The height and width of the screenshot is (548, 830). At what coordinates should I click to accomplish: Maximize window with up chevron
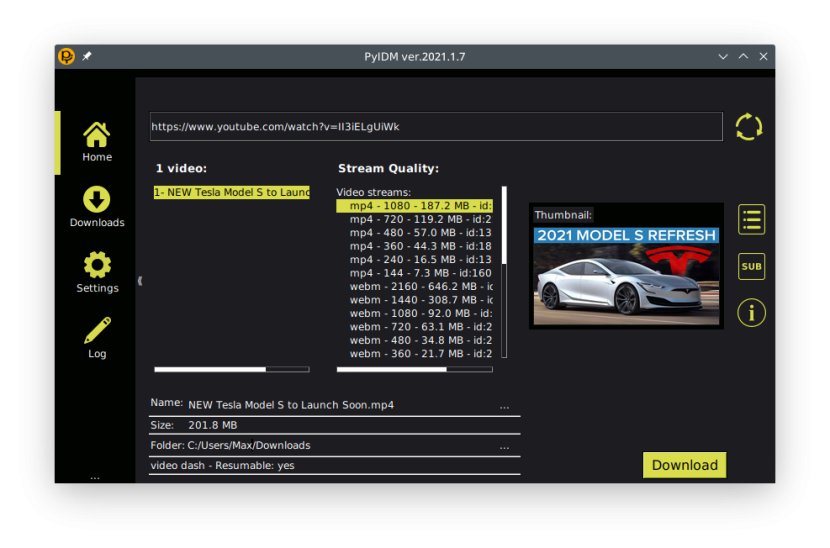[743, 56]
